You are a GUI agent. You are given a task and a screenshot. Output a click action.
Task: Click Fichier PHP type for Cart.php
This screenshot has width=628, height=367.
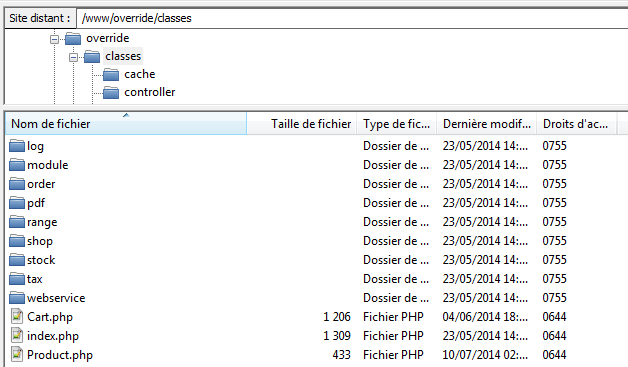[x=393, y=317]
